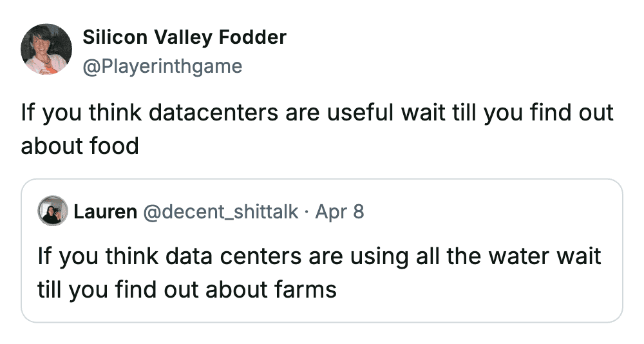Click the Apr 8 timestamp
The width and height of the screenshot is (644, 344).
[339, 211]
